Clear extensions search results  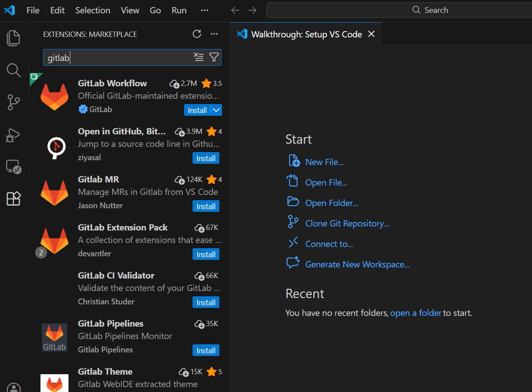pos(199,57)
